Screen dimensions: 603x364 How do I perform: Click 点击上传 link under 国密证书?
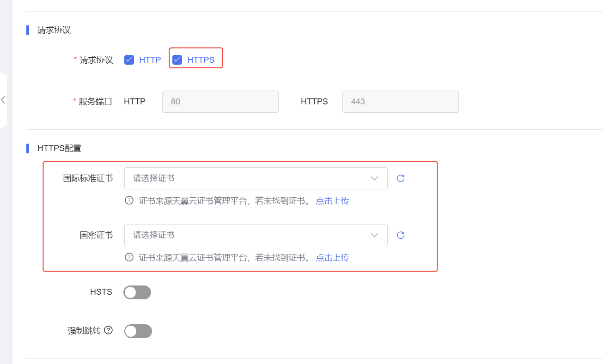click(332, 258)
